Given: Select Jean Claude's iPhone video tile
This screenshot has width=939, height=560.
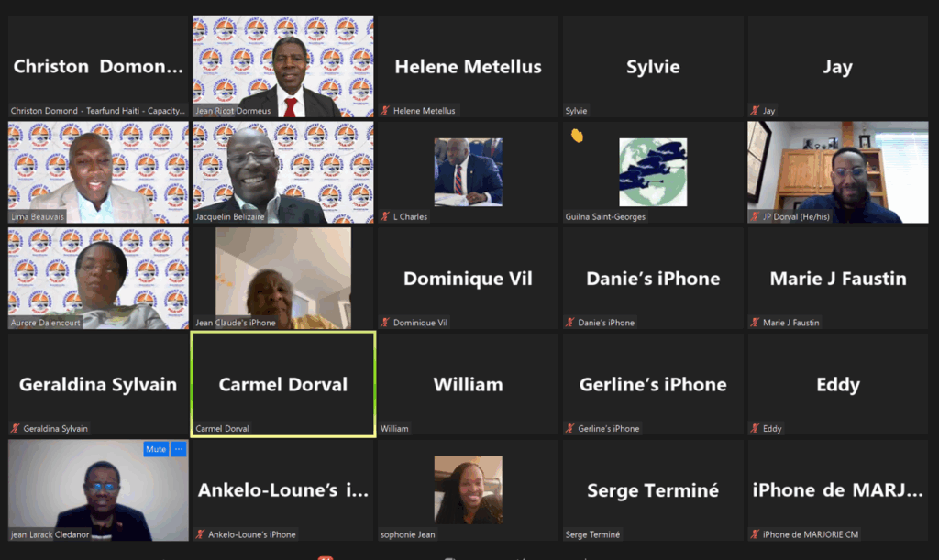Looking at the screenshot, I should coord(283,279).
